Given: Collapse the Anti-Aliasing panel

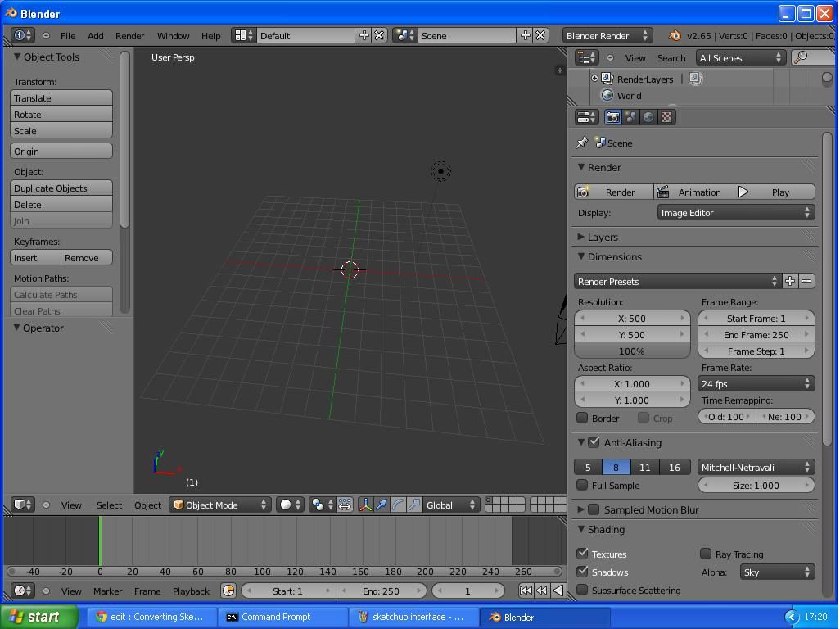Looking at the screenshot, I should [580, 442].
